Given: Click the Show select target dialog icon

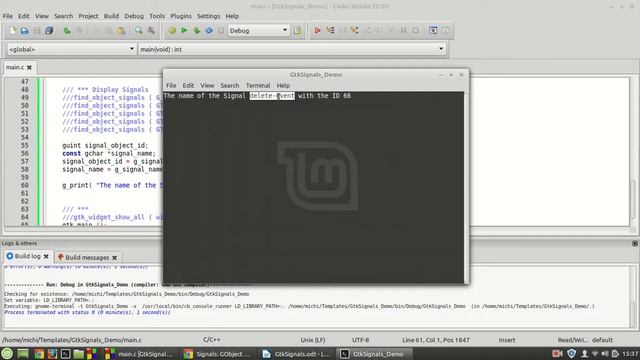Looking at the screenshot, I should click(x=297, y=31).
